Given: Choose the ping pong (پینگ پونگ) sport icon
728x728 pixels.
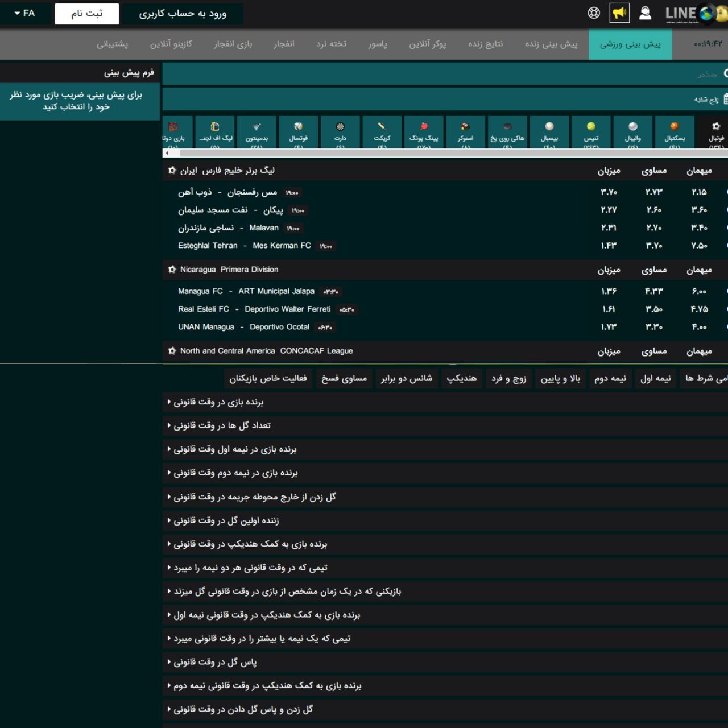Looking at the screenshot, I should [424, 132].
